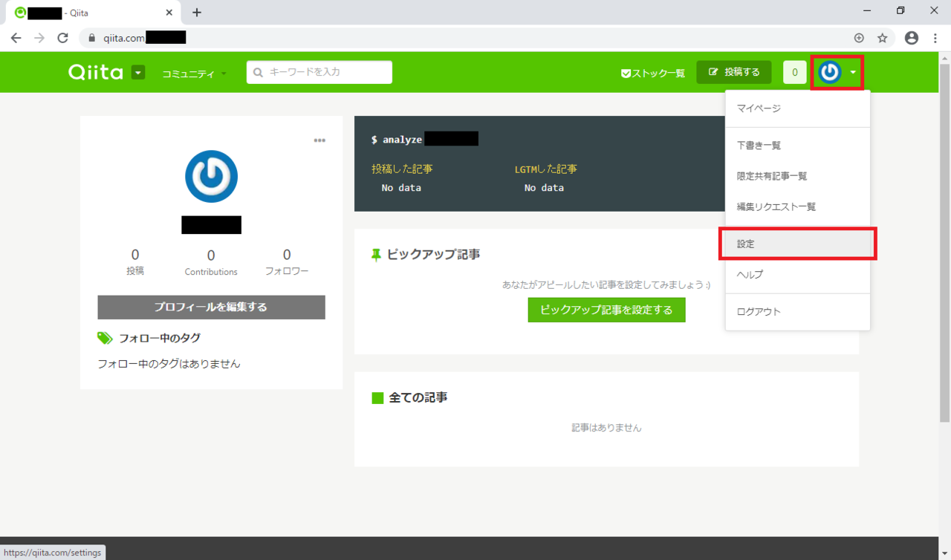Viewport: 951px width, 560px height.
Task: Close the Qiita browser tab
Action: (x=169, y=13)
